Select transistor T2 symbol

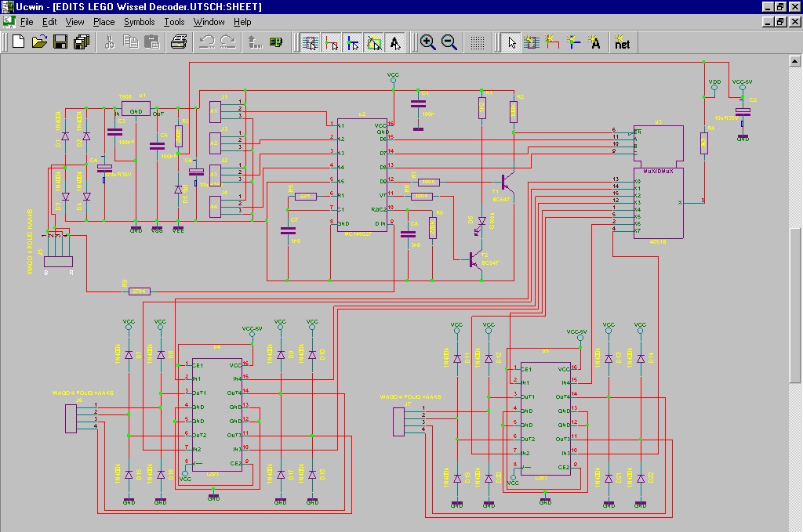476,260
